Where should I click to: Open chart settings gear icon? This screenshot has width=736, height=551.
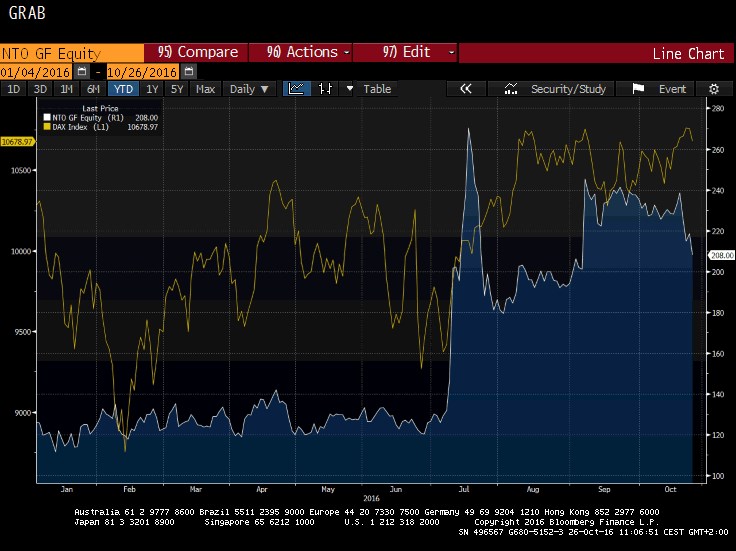click(714, 89)
